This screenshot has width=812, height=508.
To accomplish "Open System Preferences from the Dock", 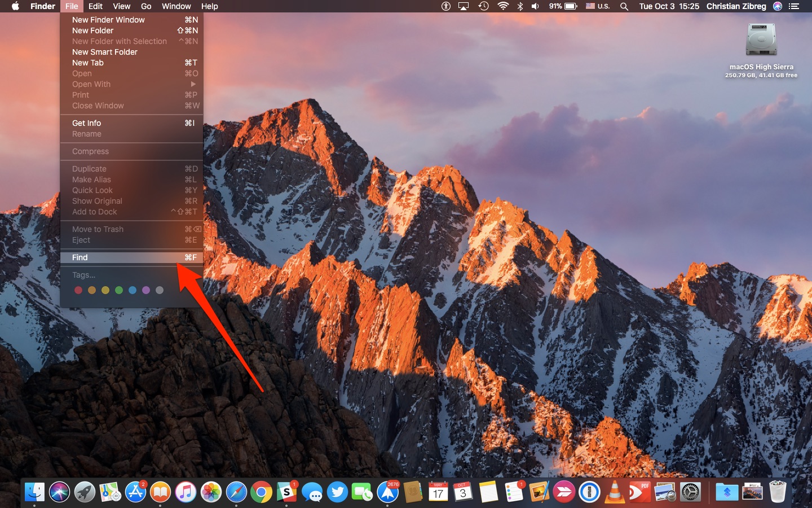I will coord(691,492).
